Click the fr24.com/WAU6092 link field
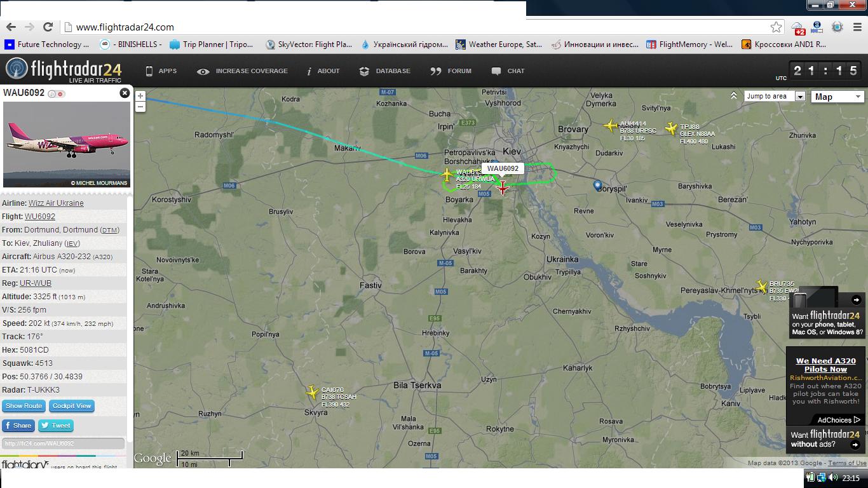The image size is (868, 488). click(x=63, y=444)
